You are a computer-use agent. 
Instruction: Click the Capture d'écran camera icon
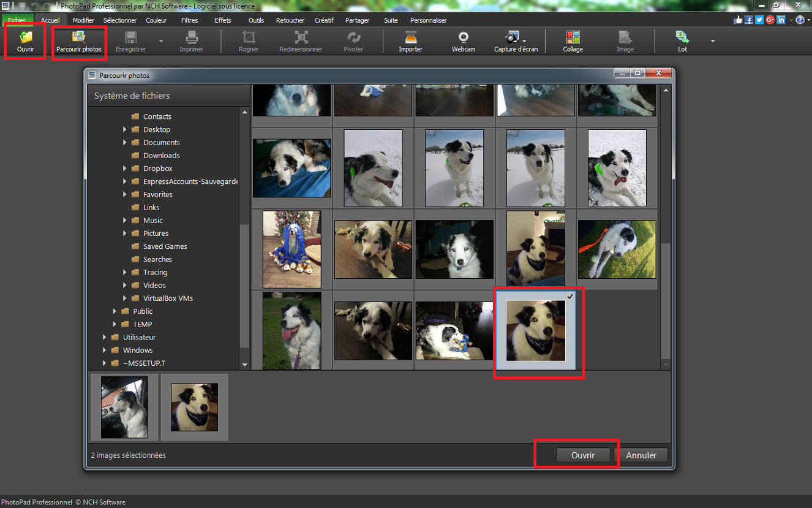pyautogui.click(x=512, y=37)
